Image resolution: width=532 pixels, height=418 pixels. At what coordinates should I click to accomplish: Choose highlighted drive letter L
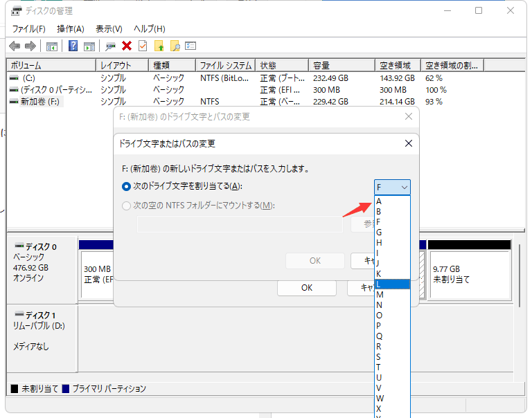click(392, 284)
